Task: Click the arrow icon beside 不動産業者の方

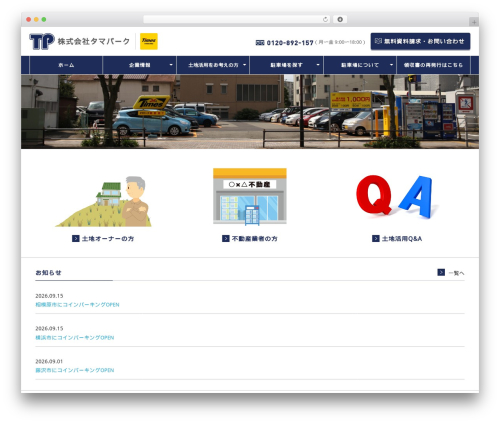Action: (226, 238)
